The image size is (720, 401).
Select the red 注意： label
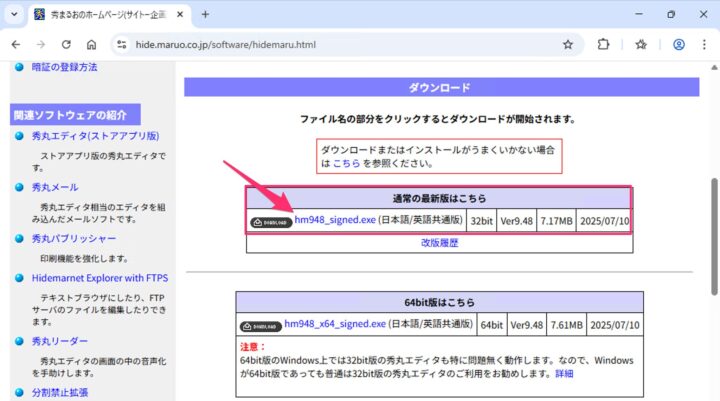[253, 347]
